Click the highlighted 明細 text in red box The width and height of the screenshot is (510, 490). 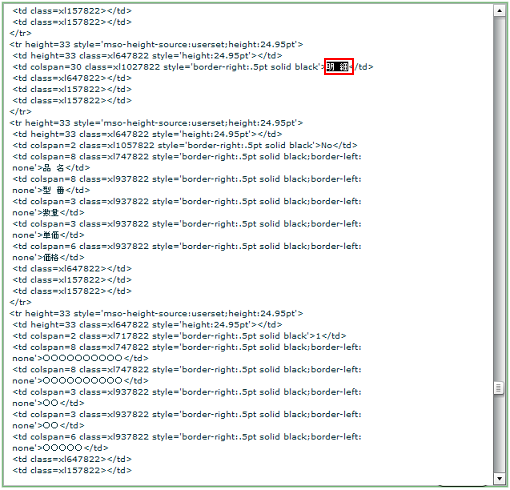[338, 67]
